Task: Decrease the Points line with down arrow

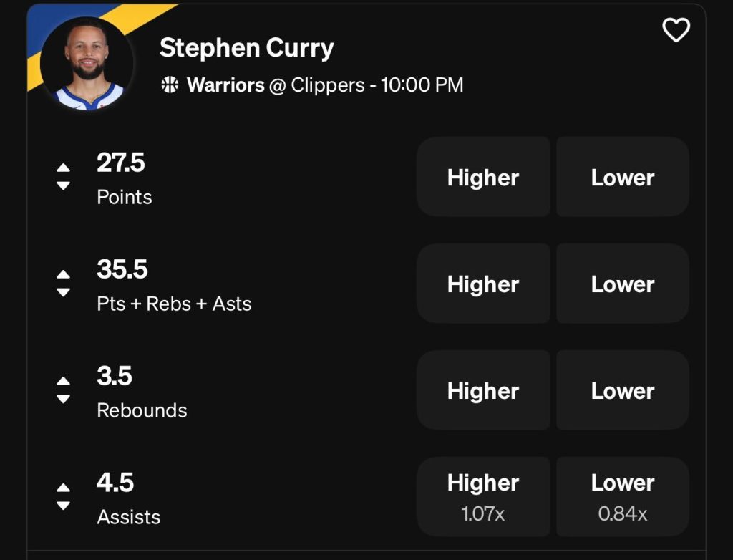Action: 63,185
